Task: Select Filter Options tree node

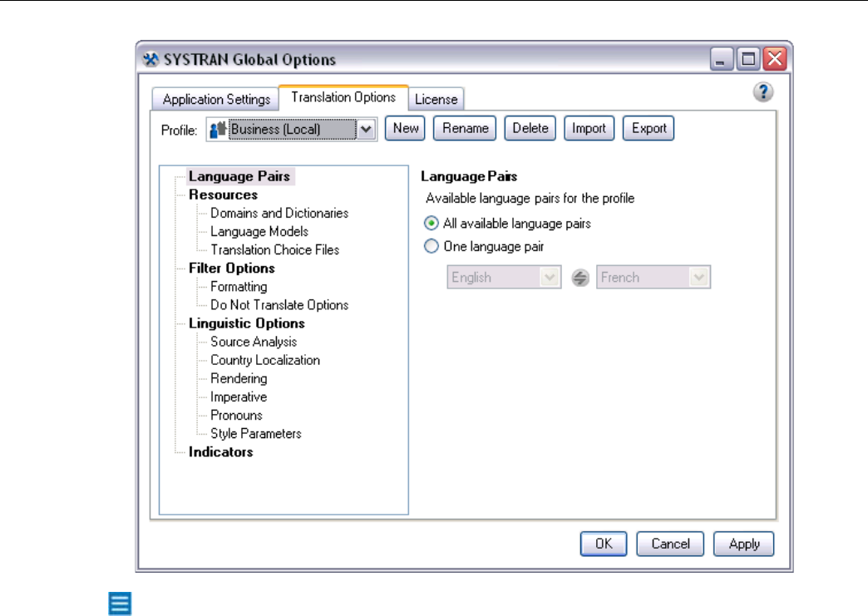Action: coord(231,269)
